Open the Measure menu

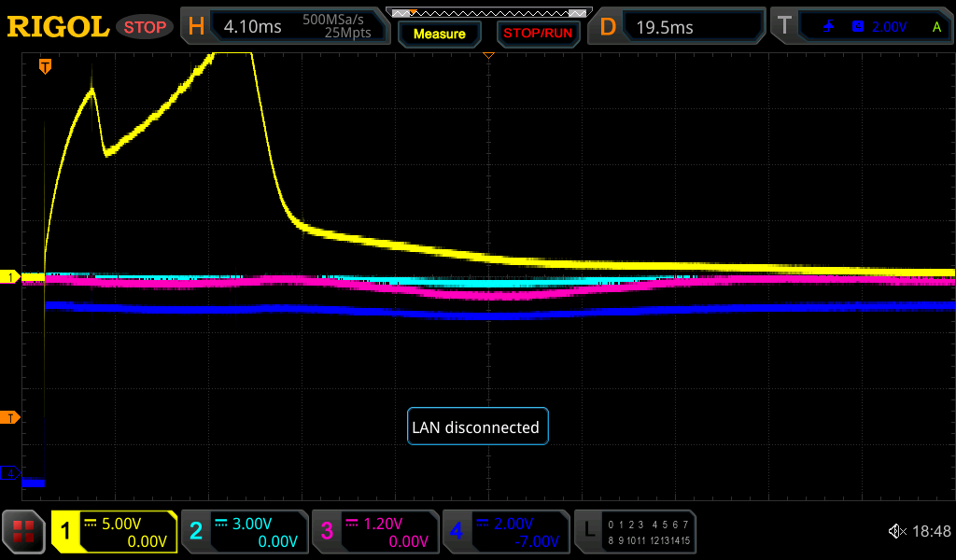(439, 34)
